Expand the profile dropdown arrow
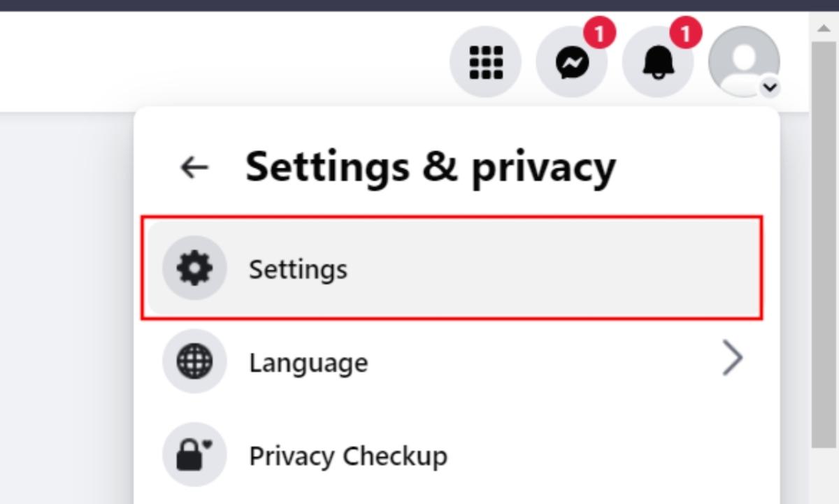 768,88
